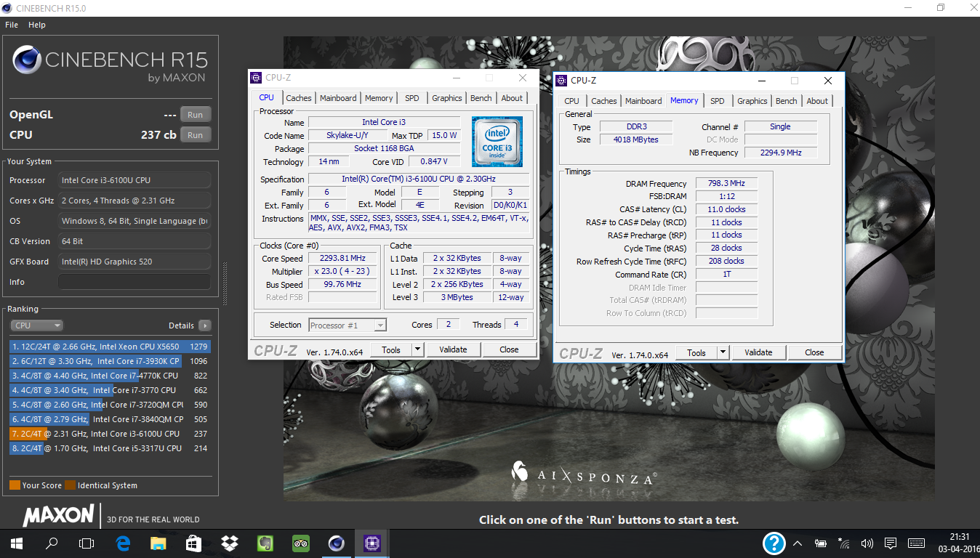Run the OpenGL benchmark

click(x=195, y=115)
